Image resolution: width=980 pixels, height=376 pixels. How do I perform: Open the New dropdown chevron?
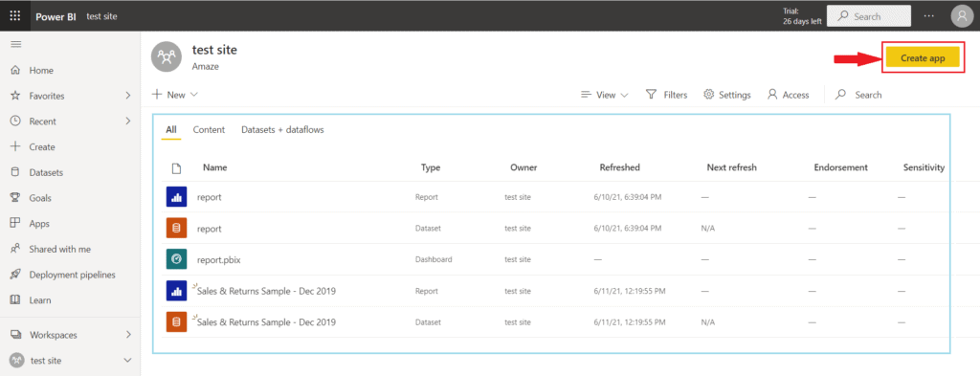tap(193, 95)
